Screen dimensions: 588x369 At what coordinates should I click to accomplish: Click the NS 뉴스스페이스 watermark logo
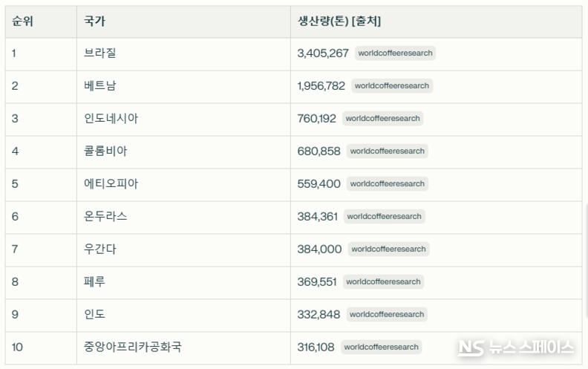pyautogui.click(x=516, y=347)
